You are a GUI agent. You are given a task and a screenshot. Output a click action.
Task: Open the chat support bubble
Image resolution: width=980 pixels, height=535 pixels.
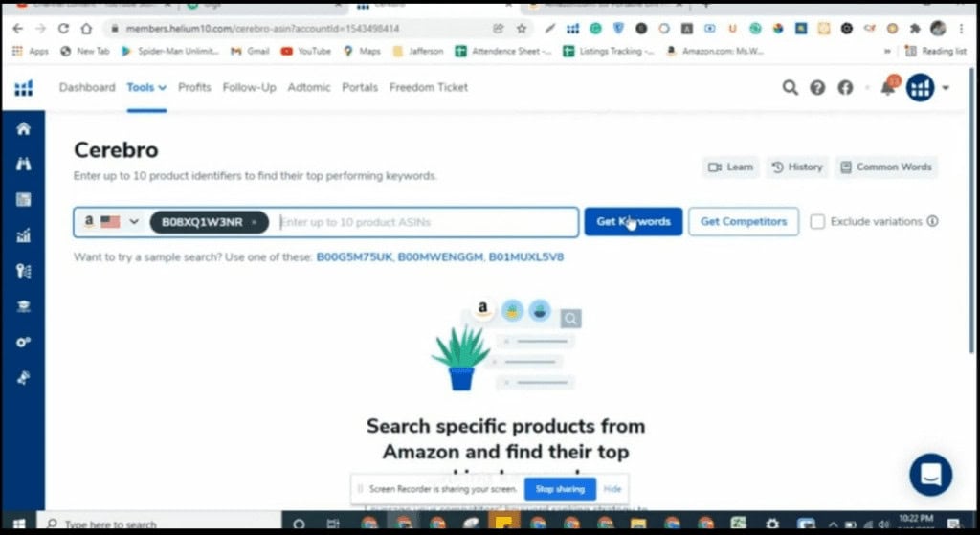point(930,474)
